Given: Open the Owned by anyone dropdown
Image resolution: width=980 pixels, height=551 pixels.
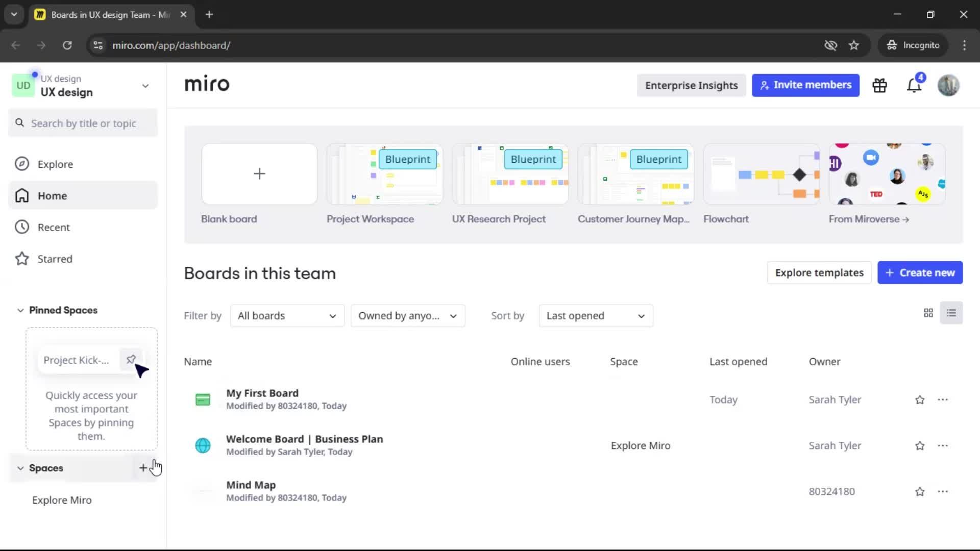Looking at the screenshot, I should pyautogui.click(x=408, y=316).
